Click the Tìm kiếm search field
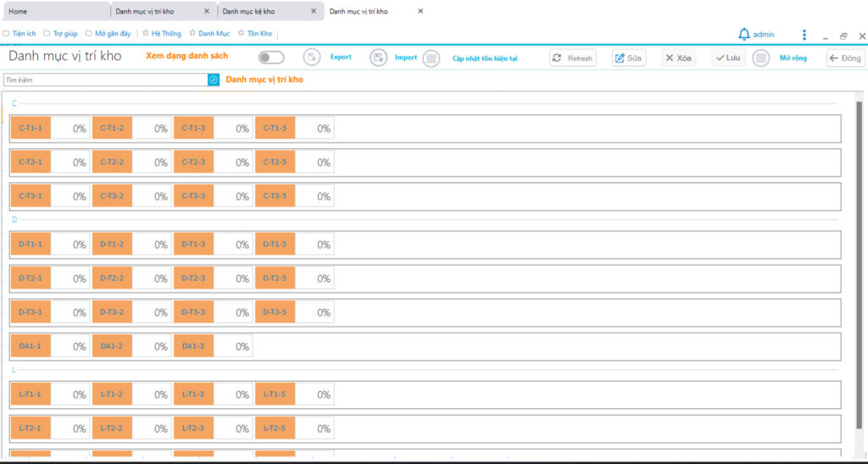Screen dimensions: 868x464 point(105,80)
